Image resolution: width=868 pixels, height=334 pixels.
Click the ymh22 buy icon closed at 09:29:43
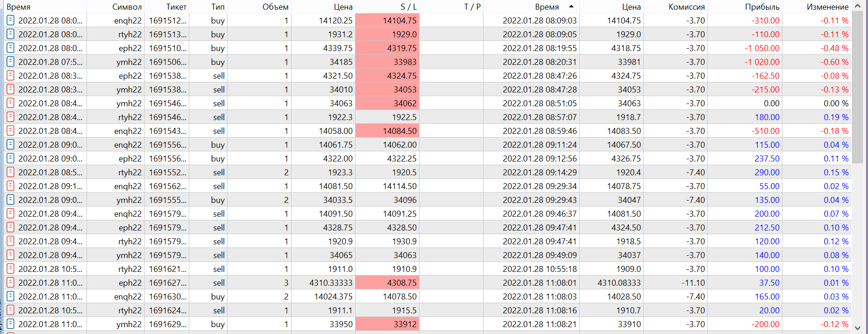[10, 200]
